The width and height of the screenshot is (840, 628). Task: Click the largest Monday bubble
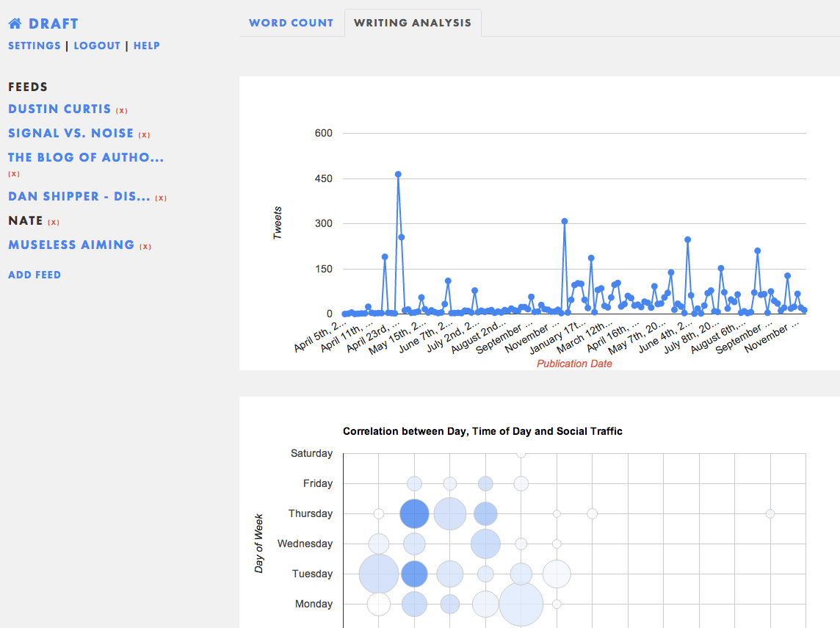coord(521,604)
